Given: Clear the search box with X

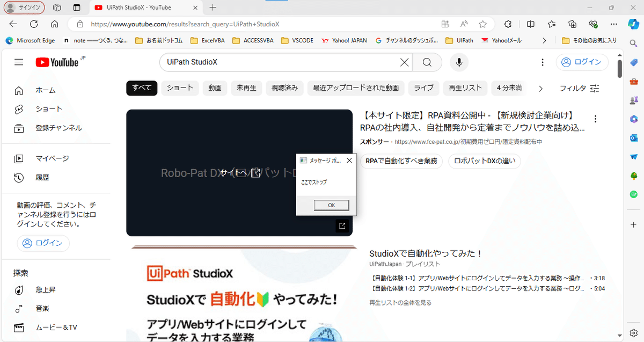Looking at the screenshot, I should coord(405,62).
